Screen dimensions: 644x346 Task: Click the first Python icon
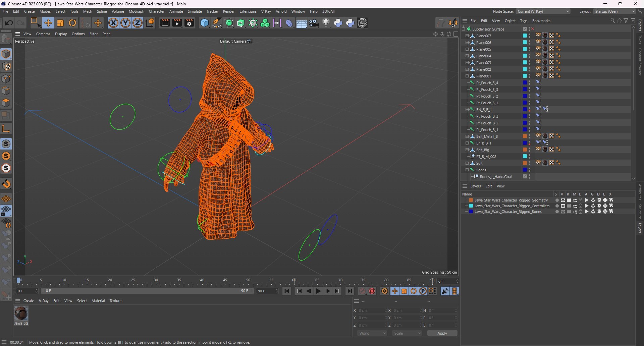338,23
